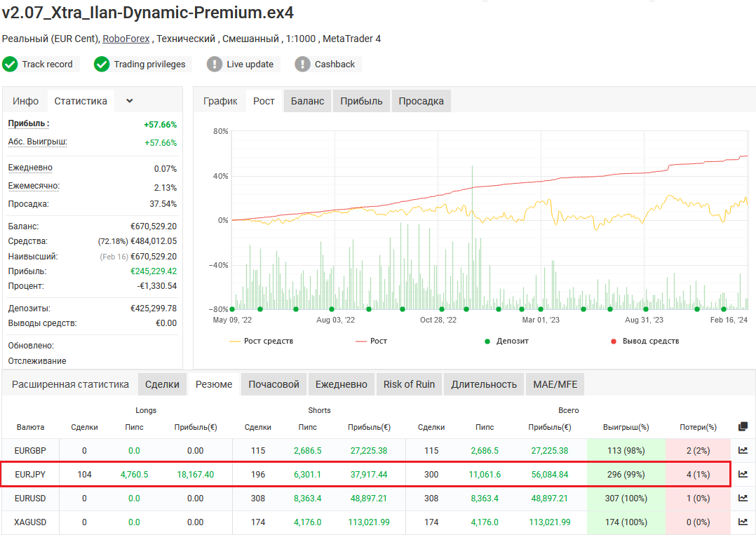The width and height of the screenshot is (756, 535).
Task: Open the Risk of Ruin tab
Action: (x=409, y=384)
